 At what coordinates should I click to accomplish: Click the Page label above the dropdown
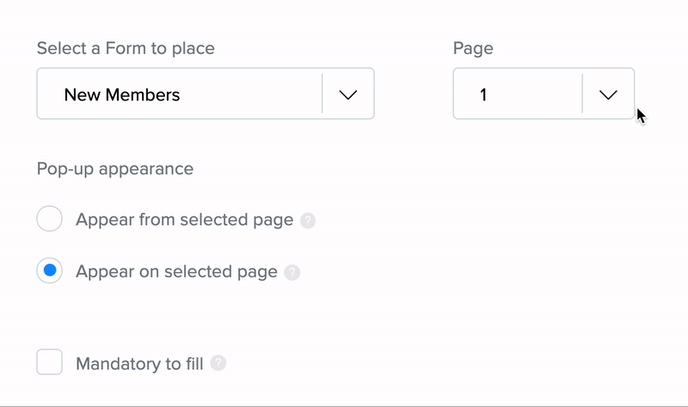[x=473, y=48]
